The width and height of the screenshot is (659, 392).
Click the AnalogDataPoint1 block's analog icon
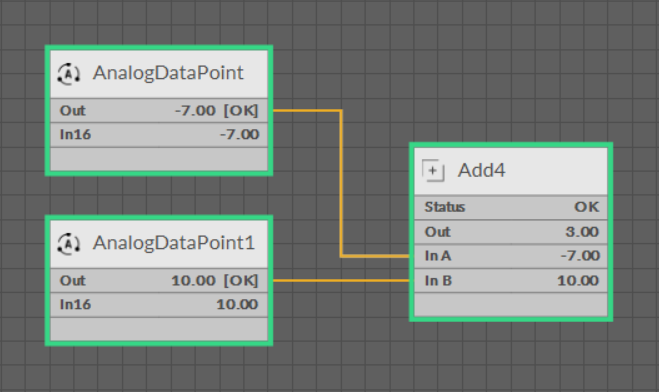coord(69,244)
